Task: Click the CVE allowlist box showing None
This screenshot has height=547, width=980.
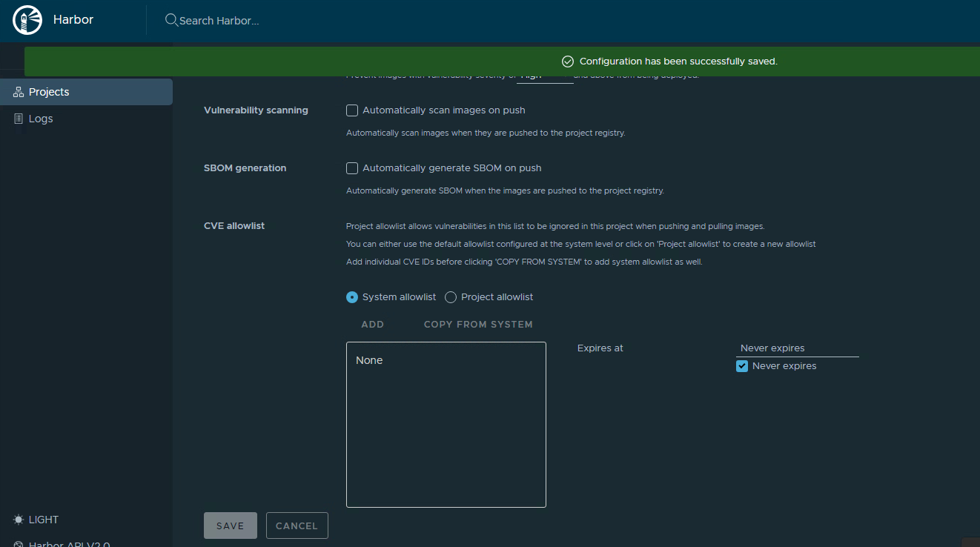Action: point(446,425)
